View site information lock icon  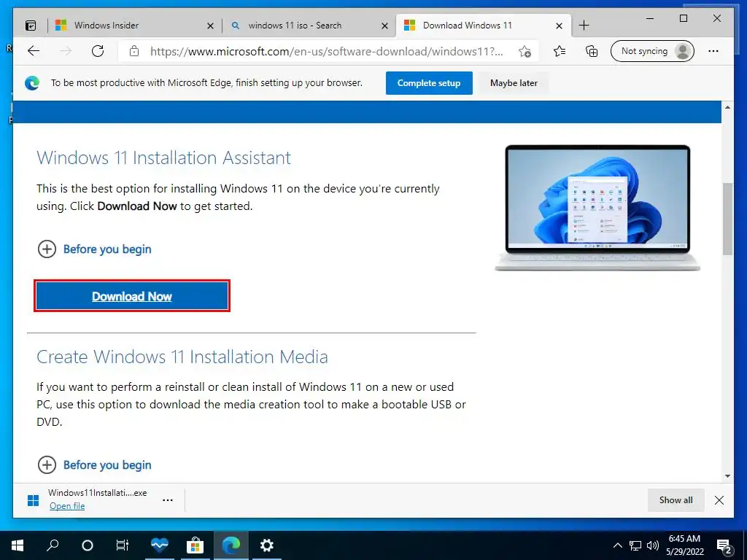[x=134, y=51]
